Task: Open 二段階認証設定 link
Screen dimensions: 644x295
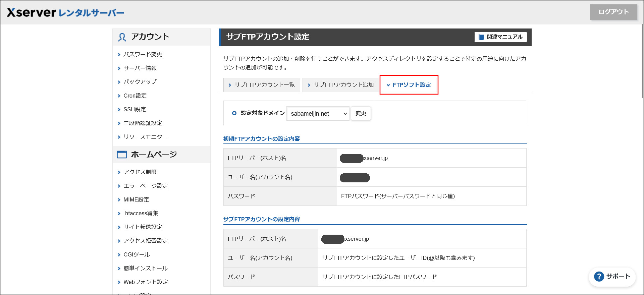Action: [x=143, y=123]
